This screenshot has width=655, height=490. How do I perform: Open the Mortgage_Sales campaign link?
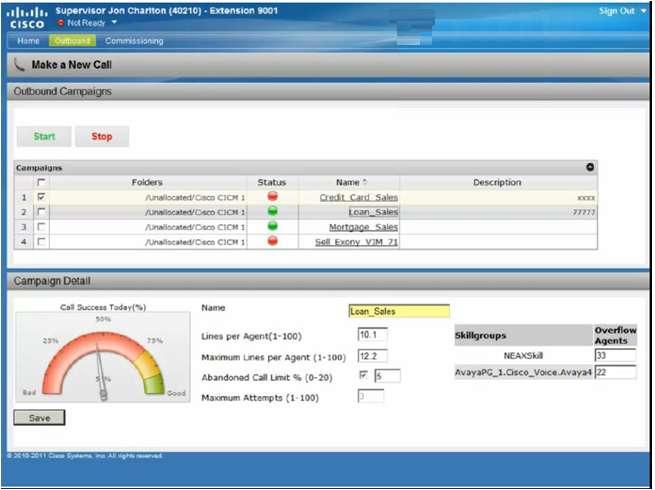pos(363,227)
